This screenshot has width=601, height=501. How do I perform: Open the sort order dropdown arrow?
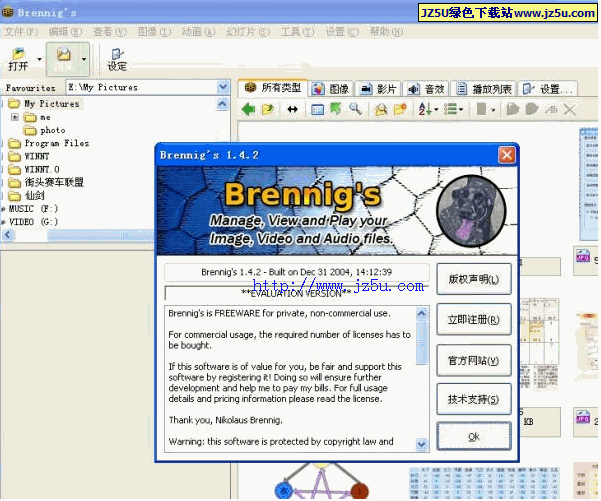tap(436, 110)
